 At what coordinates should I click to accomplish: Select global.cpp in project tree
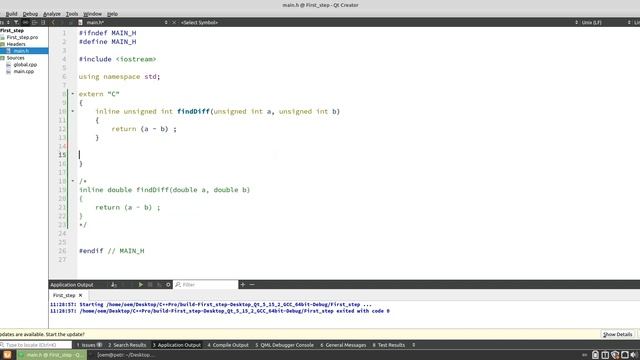[25, 64]
